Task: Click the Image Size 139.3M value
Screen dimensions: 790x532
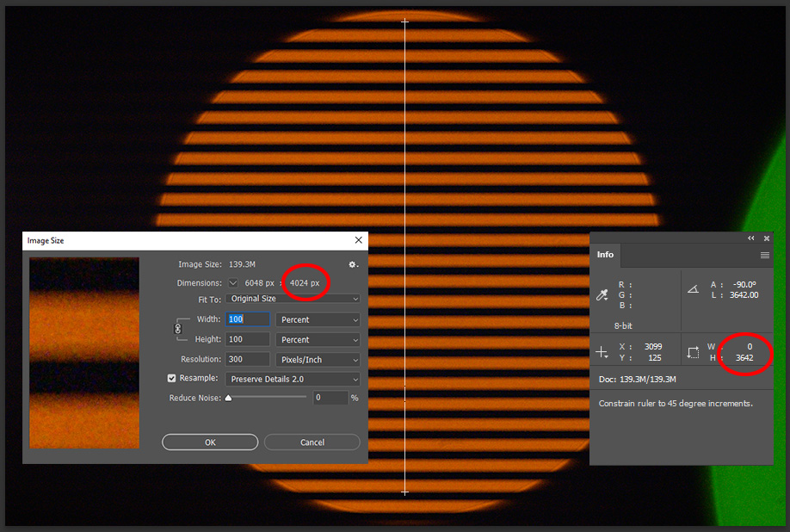Action: [x=242, y=264]
